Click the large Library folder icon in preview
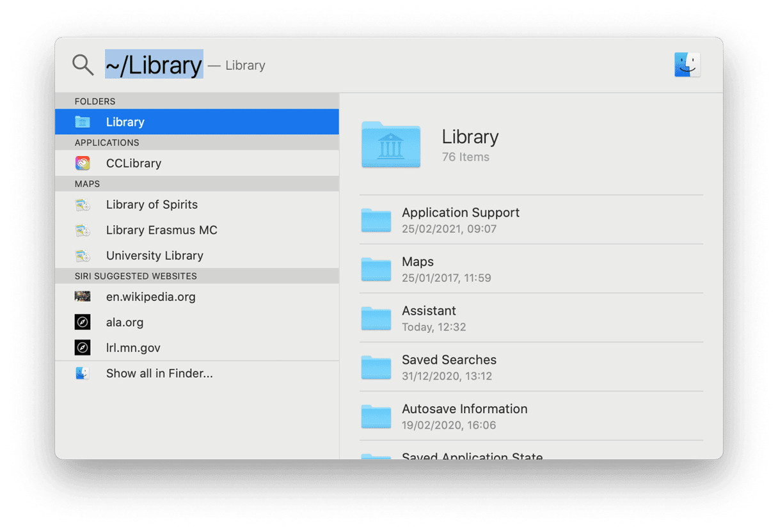Viewport: 778px width, 532px height. tap(391, 146)
